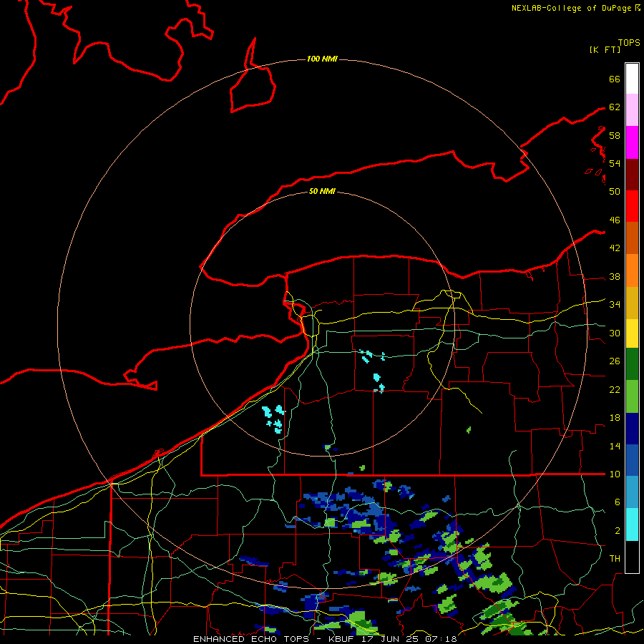The height and width of the screenshot is (644, 644).
Task: Click the 6 legend value
Action: [617, 502]
